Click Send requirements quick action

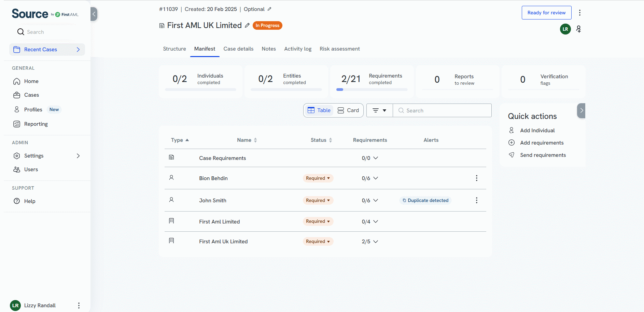point(543,155)
